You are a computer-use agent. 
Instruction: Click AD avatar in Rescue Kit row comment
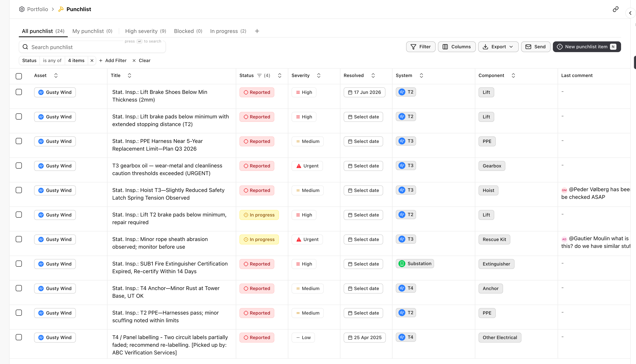[564, 239]
